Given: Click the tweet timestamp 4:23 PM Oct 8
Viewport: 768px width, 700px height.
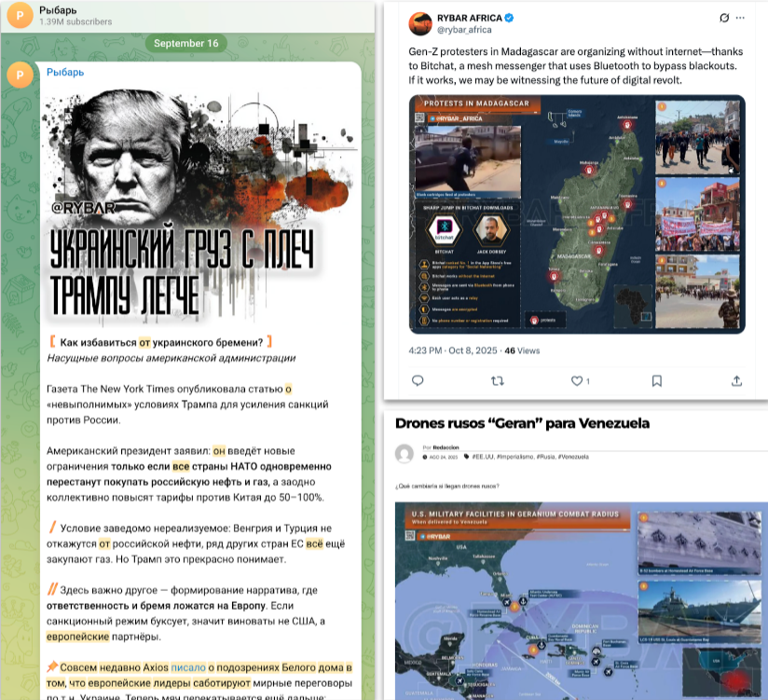Looking at the screenshot, I should (453, 350).
